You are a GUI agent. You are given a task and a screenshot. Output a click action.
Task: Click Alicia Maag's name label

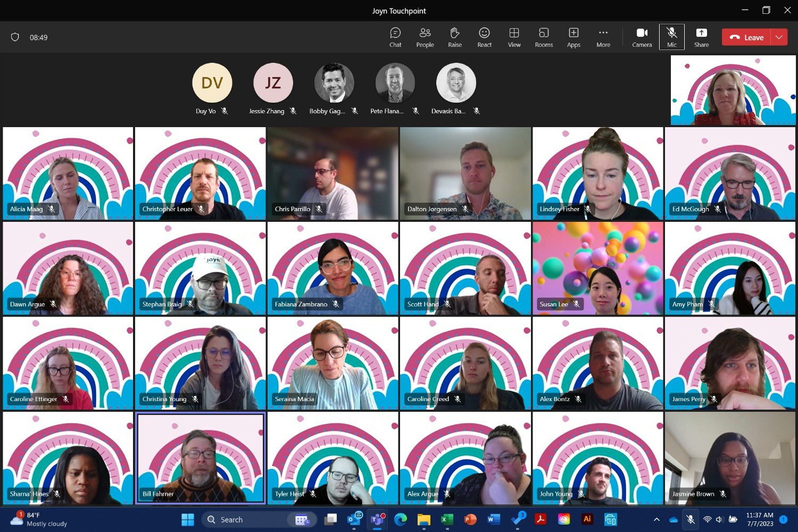click(x=26, y=209)
